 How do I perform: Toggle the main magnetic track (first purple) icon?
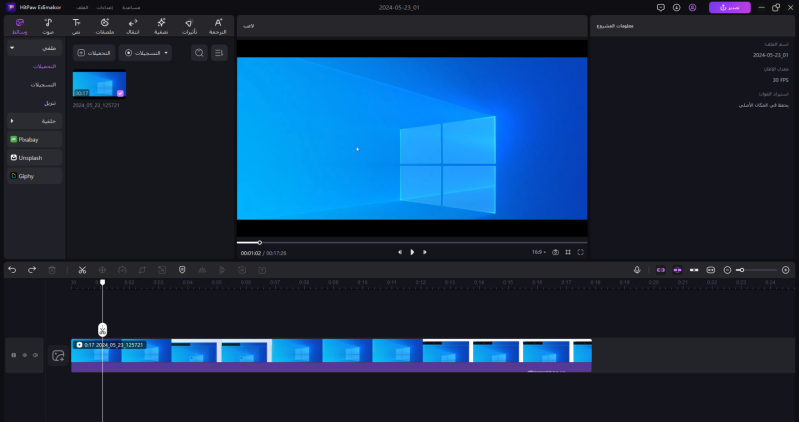click(x=661, y=270)
